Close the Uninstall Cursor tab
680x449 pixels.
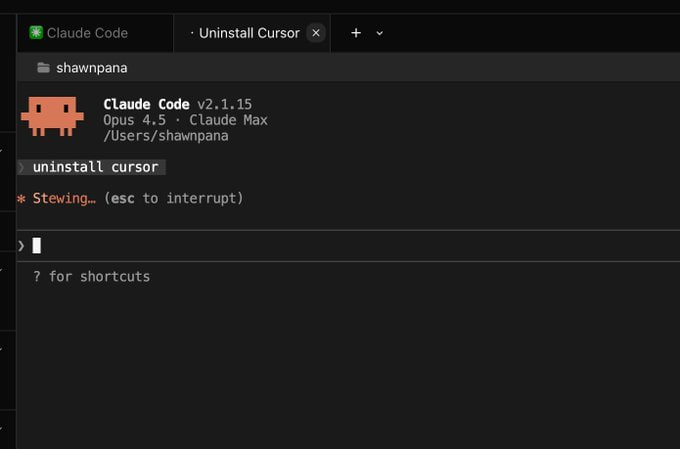click(316, 33)
